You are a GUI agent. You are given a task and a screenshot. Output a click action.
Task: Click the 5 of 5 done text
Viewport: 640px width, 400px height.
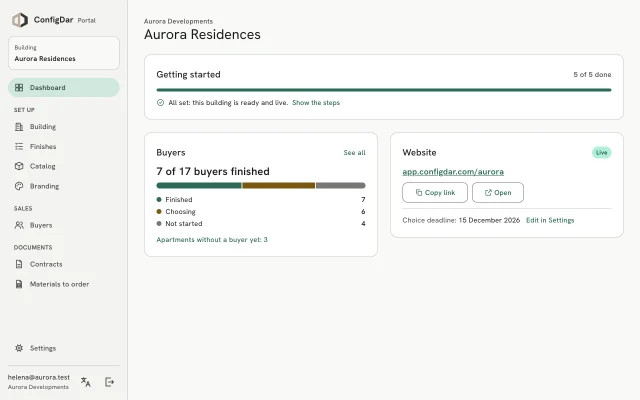point(592,75)
